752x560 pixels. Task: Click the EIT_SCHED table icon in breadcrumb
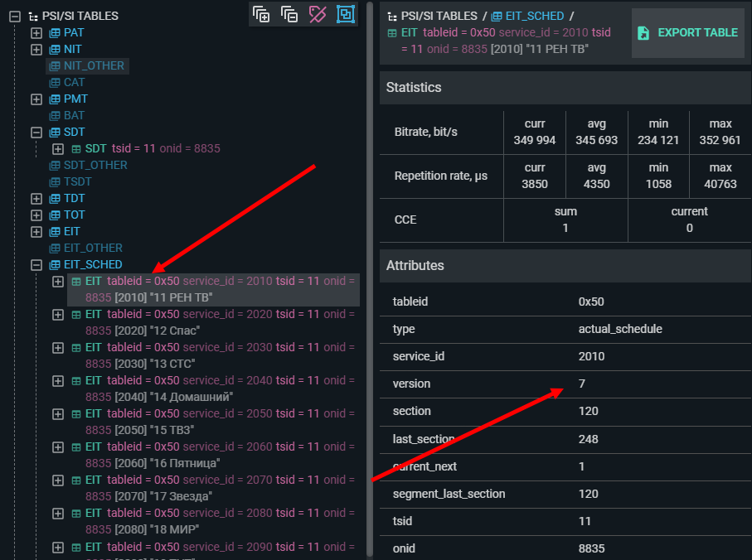497,16
